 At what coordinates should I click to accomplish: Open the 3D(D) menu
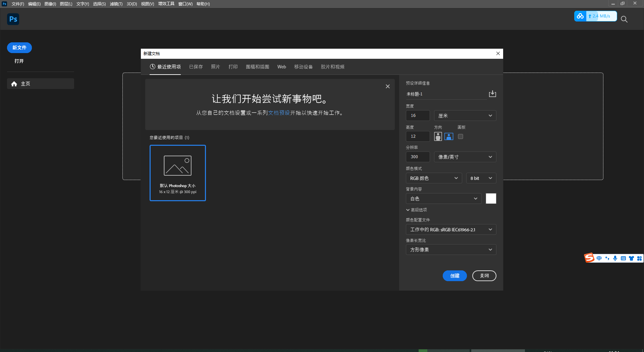point(132,4)
